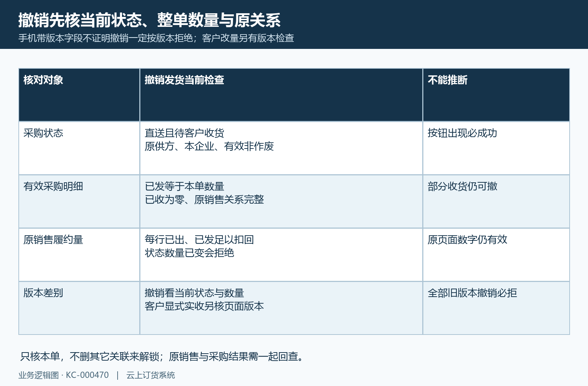Click the text 已发等于本单数量
Viewport: 588px width, 386px height.
[x=184, y=186]
